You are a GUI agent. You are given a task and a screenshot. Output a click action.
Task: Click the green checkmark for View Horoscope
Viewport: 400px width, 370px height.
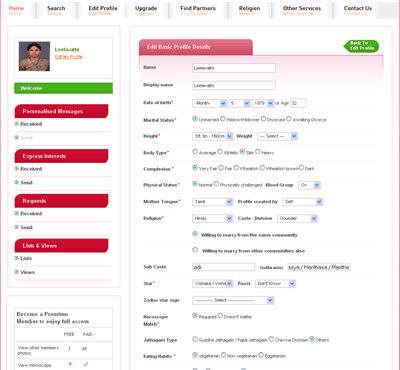pyautogui.click(x=86, y=364)
